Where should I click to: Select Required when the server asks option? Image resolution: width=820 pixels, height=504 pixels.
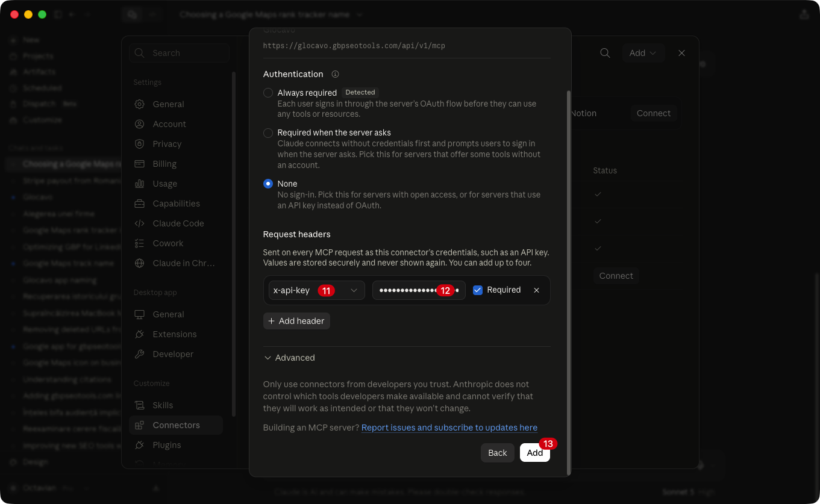[x=268, y=132]
